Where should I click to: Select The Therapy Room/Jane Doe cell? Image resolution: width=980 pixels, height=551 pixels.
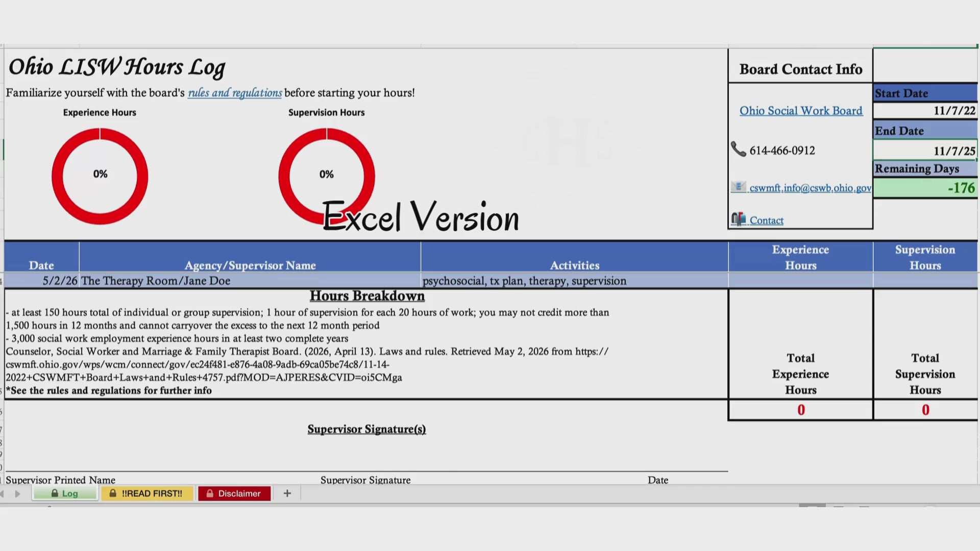pos(250,281)
